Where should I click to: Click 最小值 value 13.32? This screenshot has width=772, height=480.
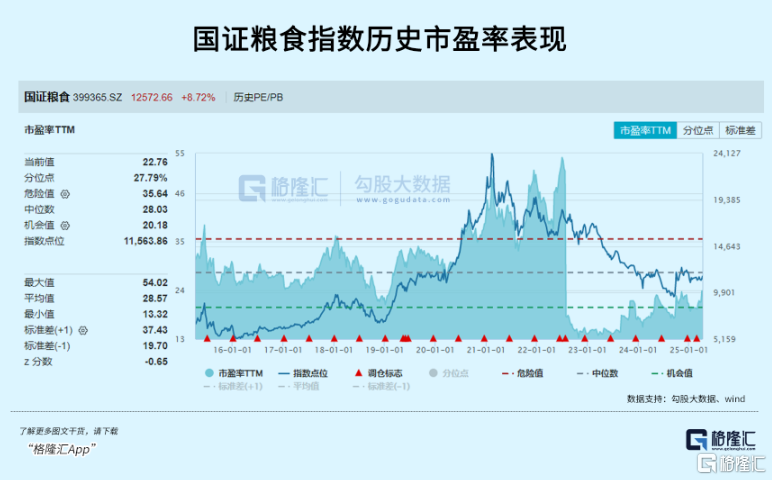[x=155, y=314]
